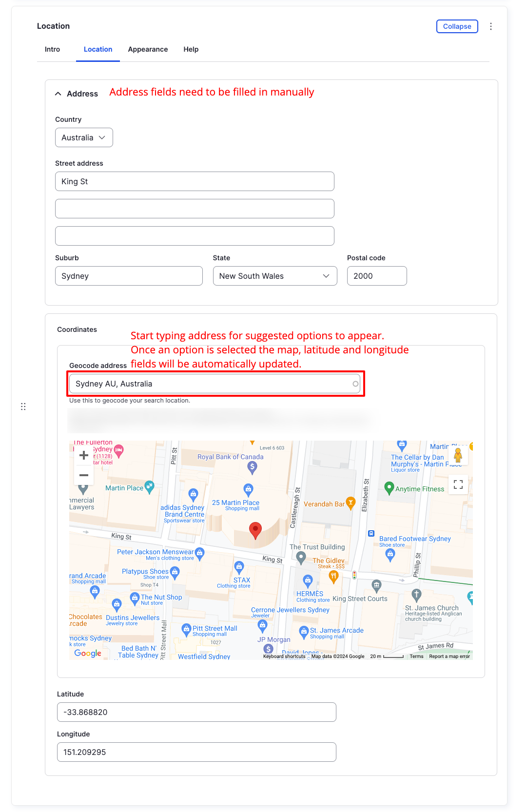527x812 pixels.
Task: Click Cerrone Jewellers Sydney map pin
Action: click(263, 627)
